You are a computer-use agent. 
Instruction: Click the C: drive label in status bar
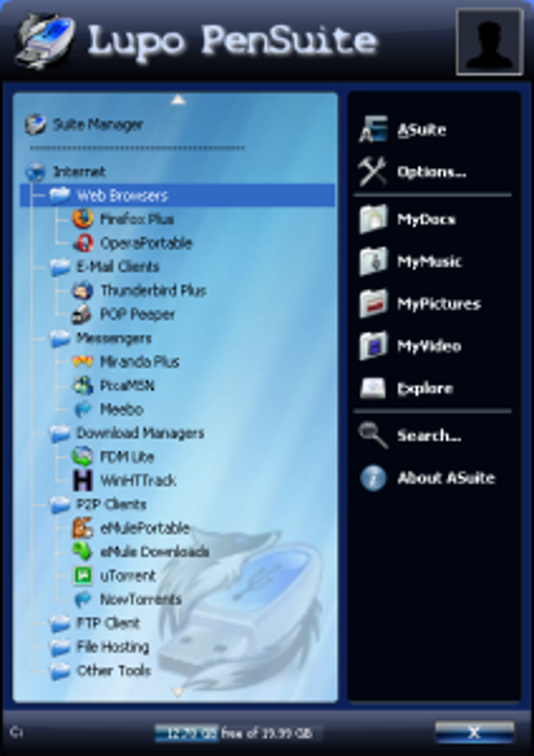16,733
